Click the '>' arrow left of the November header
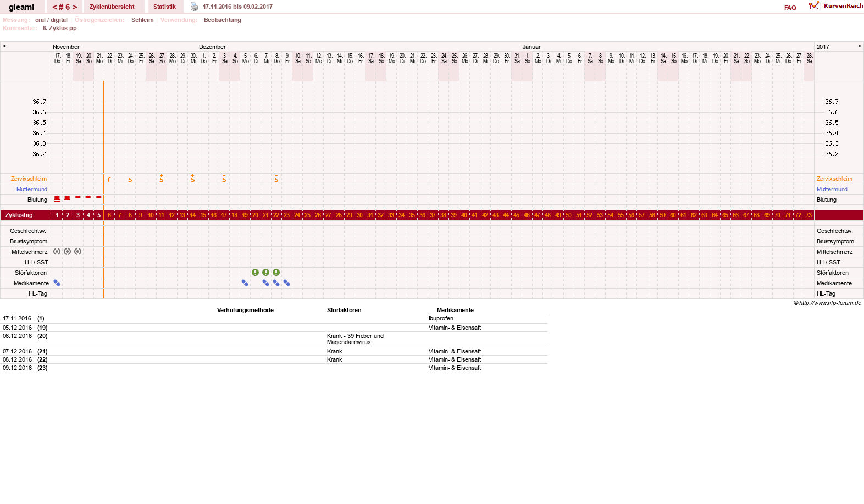This screenshot has height=504, width=864. tap(4, 46)
